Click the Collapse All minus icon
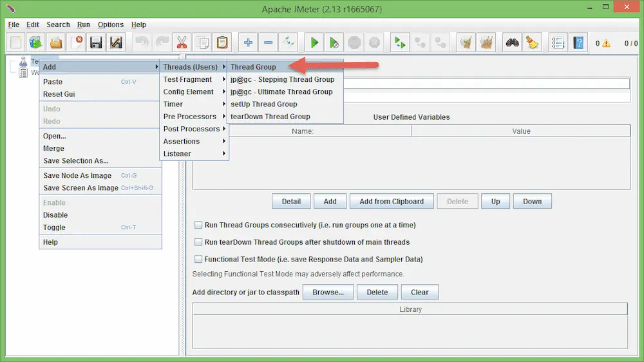Image resolution: width=644 pixels, height=362 pixels. point(268,43)
